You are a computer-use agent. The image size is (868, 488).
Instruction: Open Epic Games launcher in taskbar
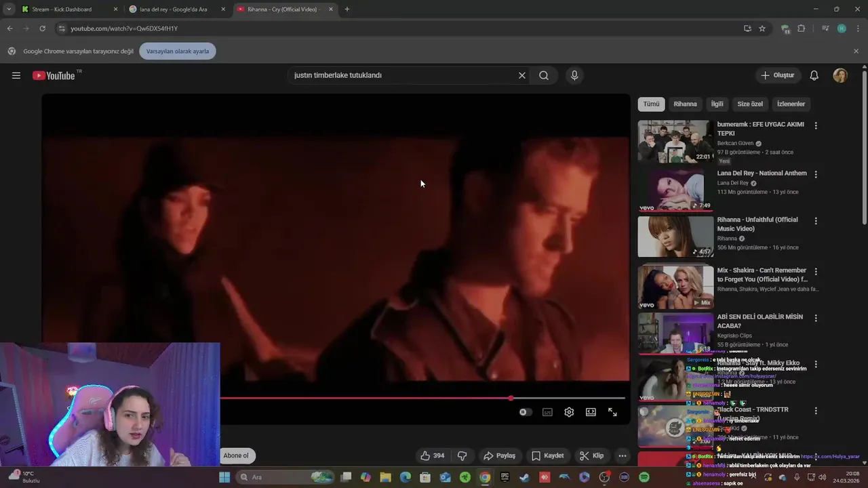pyautogui.click(x=505, y=477)
